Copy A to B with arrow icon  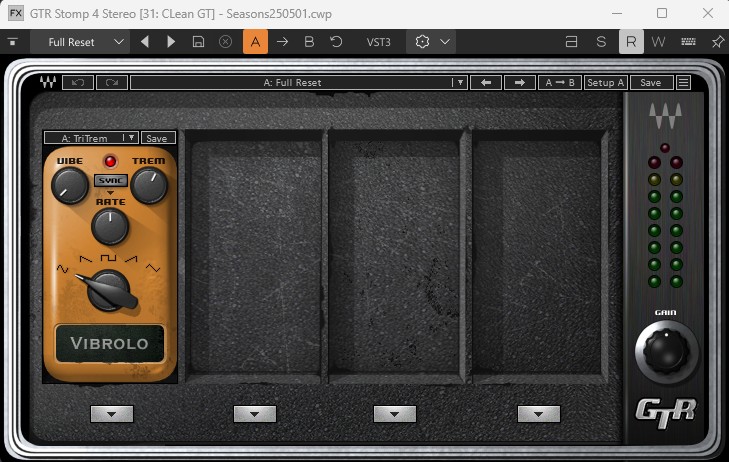tap(282, 42)
